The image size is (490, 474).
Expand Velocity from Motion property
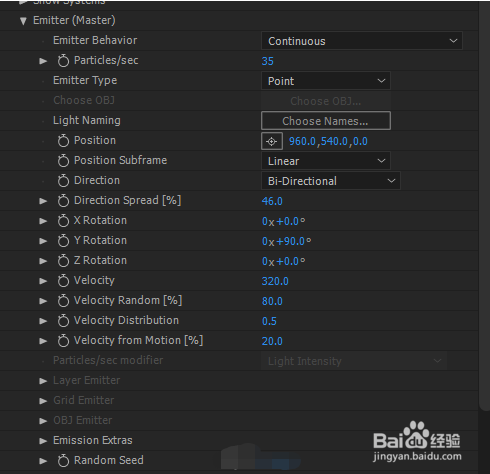pyautogui.click(x=43, y=341)
